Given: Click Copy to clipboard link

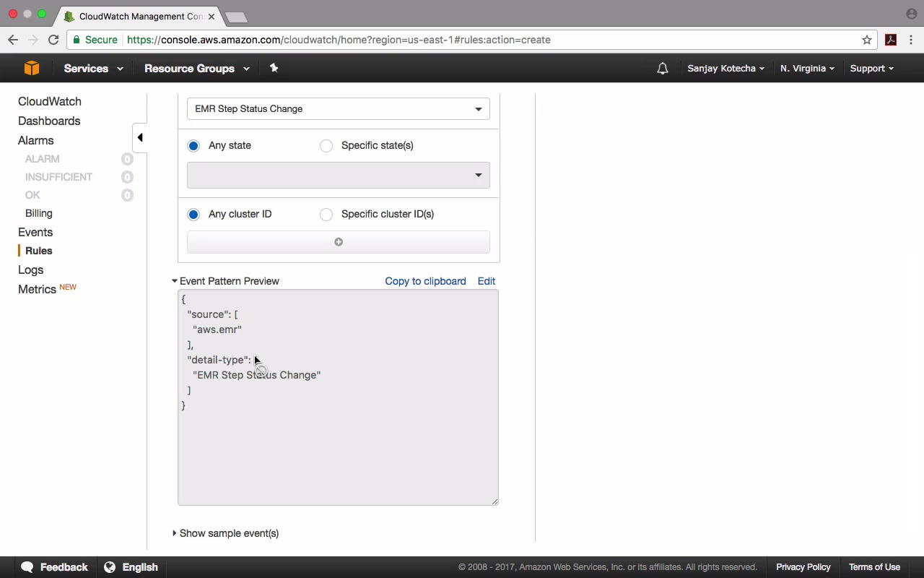Looking at the screenshot, I should point(426,281).
